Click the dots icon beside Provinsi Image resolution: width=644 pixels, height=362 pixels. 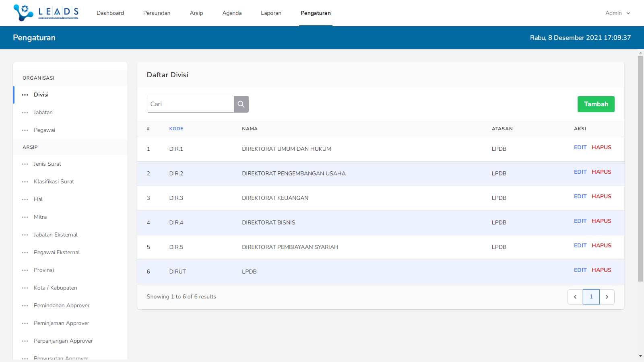click(25, 270)
